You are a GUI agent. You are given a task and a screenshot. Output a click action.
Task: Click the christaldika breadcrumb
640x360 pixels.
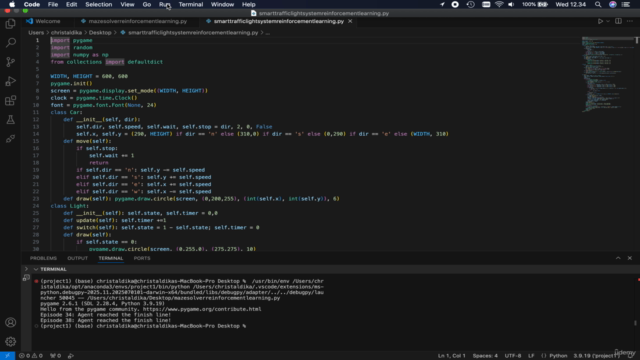coord(67,33)
